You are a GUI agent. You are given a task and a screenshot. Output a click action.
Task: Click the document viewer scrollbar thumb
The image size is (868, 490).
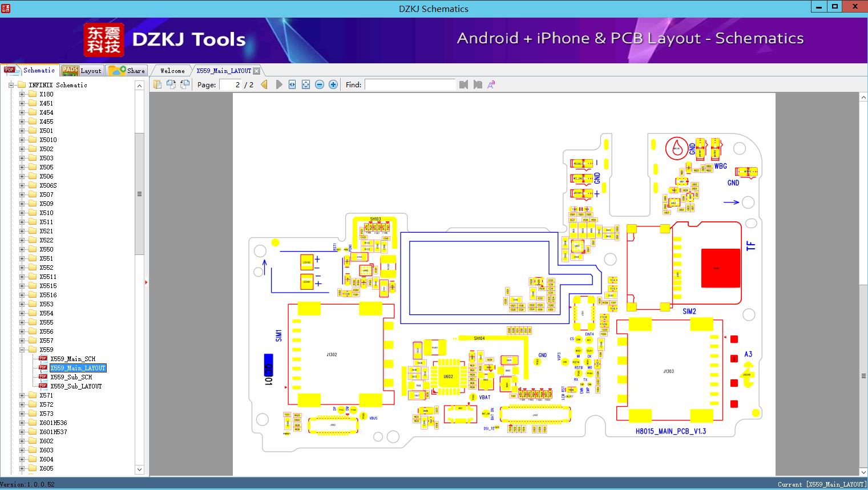coord(863,376)
